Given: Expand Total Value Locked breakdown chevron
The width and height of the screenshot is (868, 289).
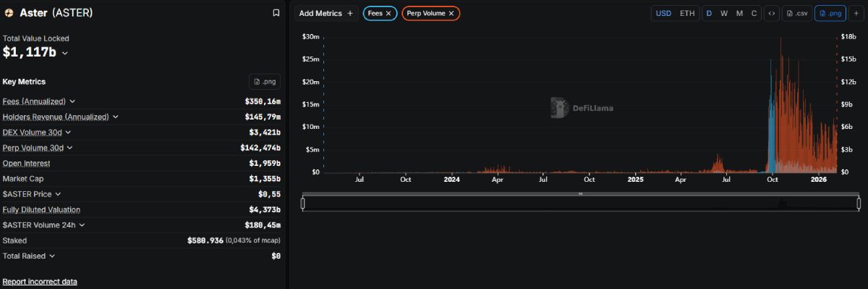Looking at the screenshot, I should [x=65, y=53].
